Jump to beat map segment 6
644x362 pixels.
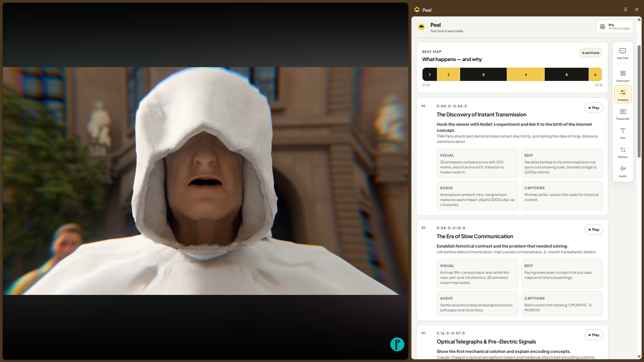pos(595,74)
